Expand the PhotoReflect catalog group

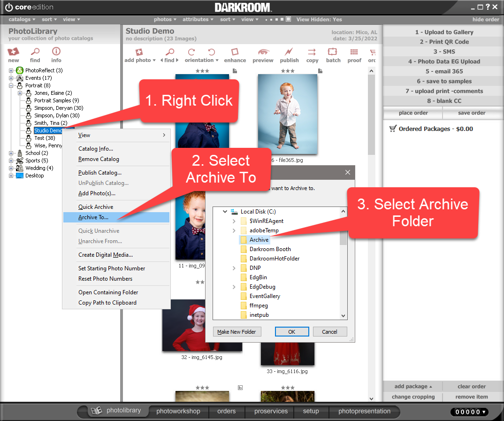(x=11, y=70)
